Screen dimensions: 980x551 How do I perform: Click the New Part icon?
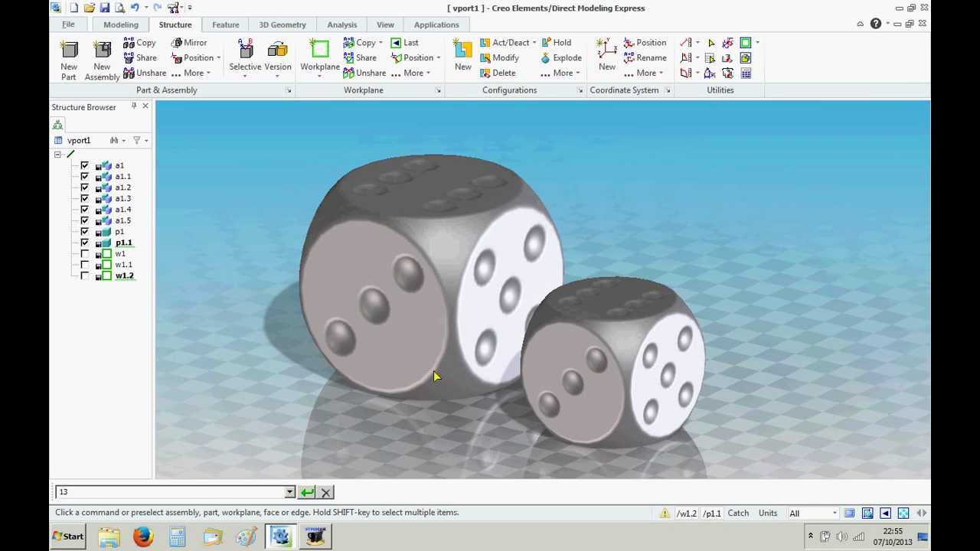(x=69, y=51)
